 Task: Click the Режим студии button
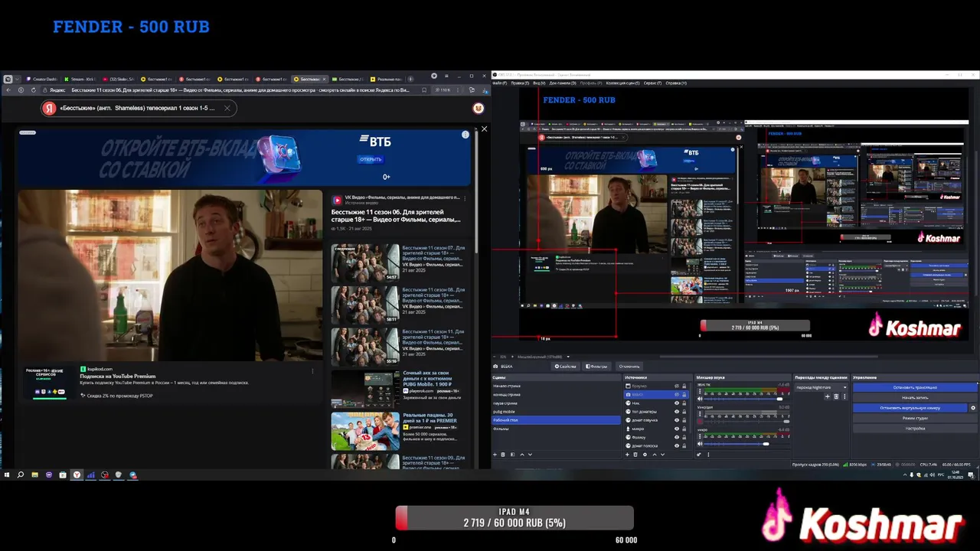pos(915,419)
